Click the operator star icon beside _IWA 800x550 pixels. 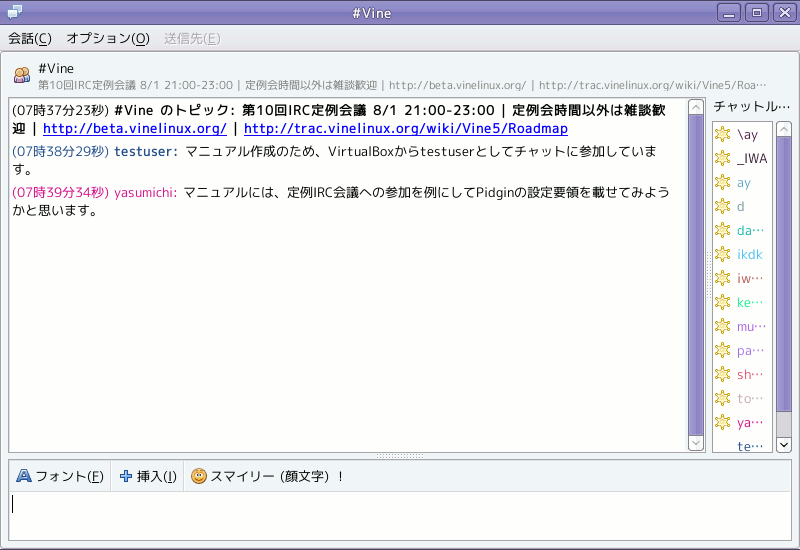tap(722, 158)
